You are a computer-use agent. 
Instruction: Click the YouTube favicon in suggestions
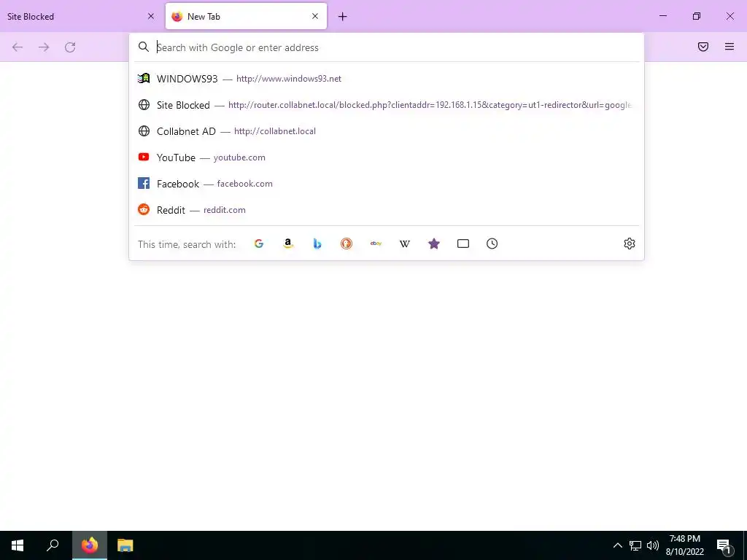144,157
